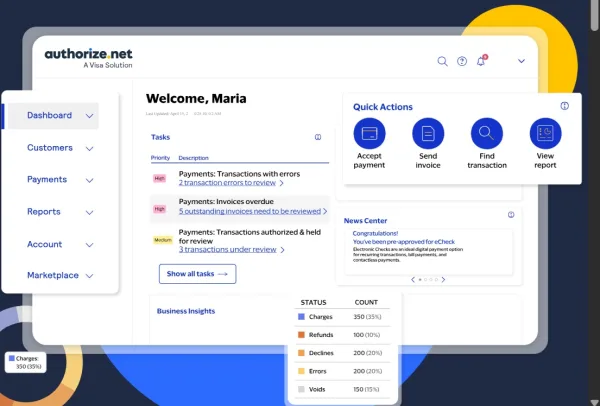Click the Errors yellow color swatch

(302, 371)
